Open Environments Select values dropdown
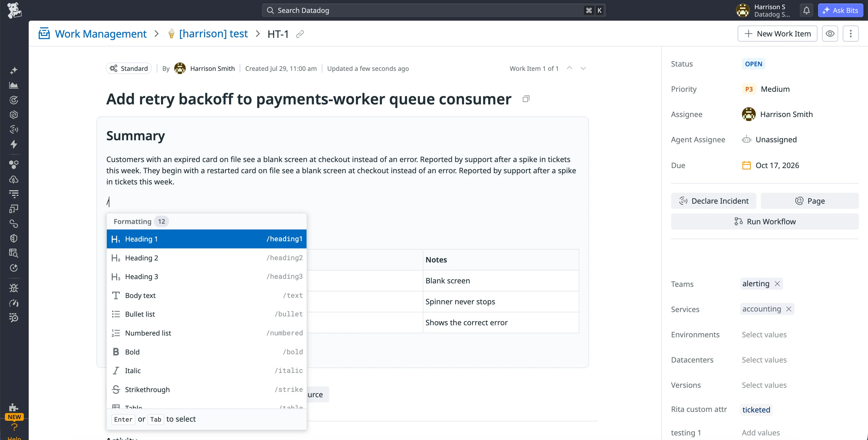 (764, 335)
